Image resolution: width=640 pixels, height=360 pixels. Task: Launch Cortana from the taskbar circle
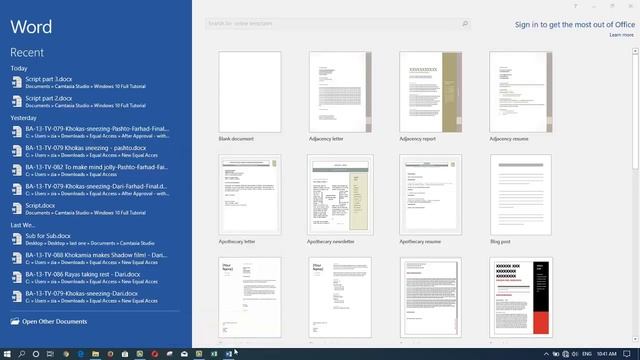36,354
